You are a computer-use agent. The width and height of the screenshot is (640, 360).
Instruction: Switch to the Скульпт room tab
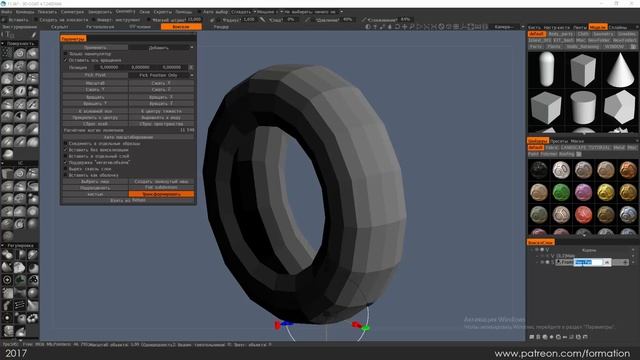coord(60,27)
